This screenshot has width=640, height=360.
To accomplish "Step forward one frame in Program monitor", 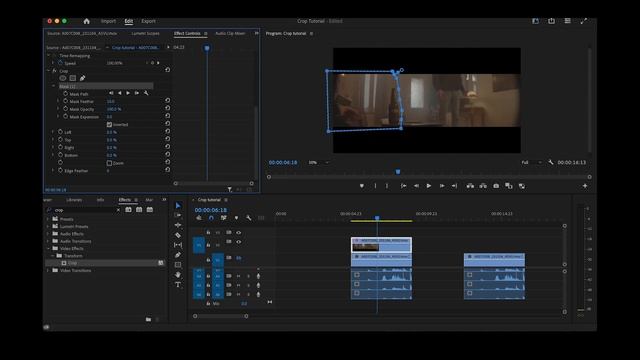I will (x=442, y=186).
